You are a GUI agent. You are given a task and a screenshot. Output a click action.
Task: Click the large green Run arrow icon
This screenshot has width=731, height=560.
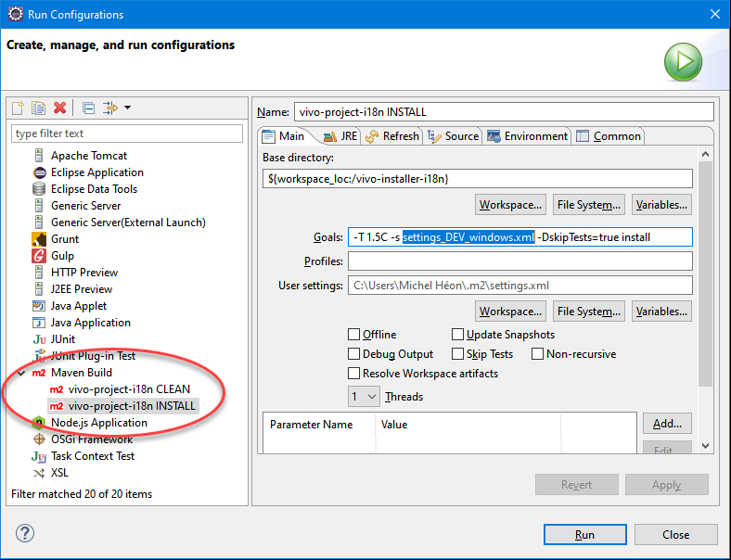coord(683,61)
